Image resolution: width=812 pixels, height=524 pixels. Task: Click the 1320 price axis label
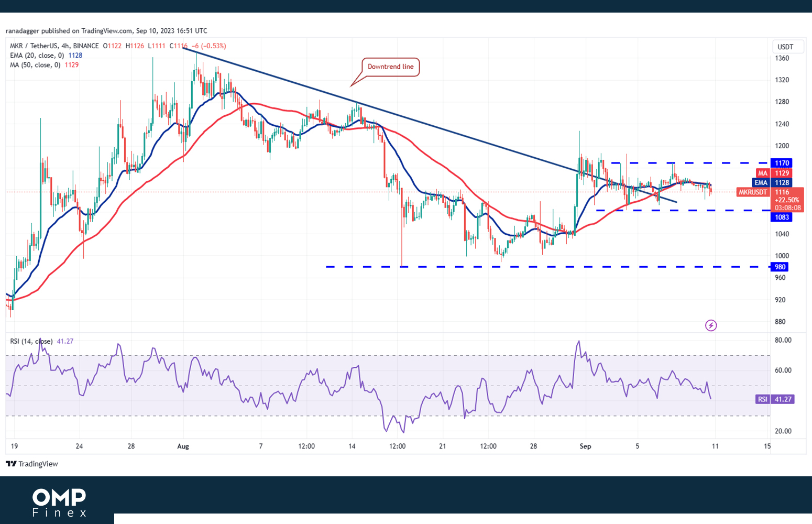tap(782, 80)
